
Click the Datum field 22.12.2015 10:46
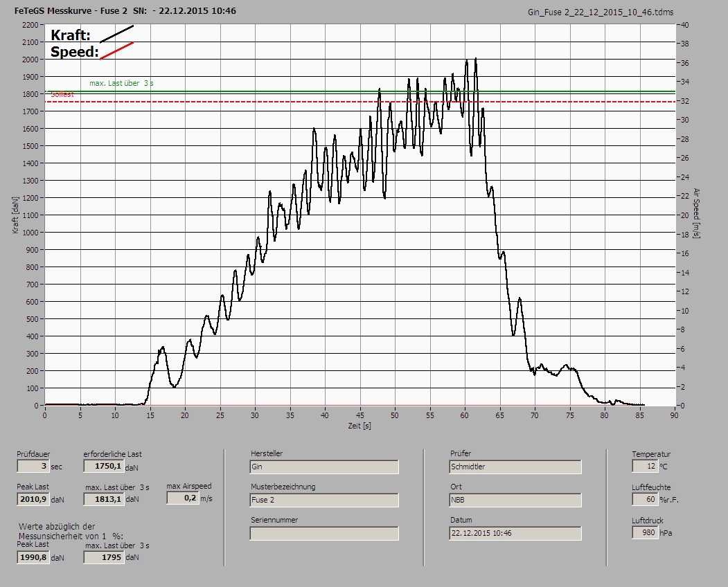pos(515,533)
